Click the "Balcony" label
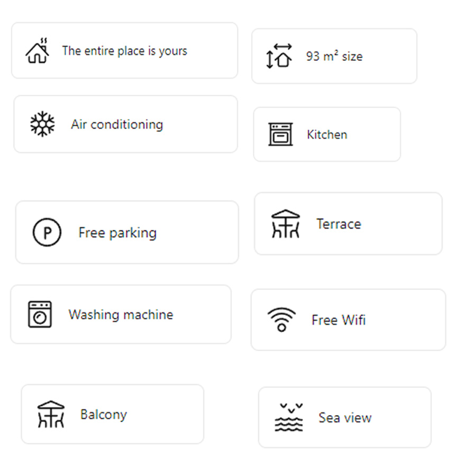Image resolution: width=476 pixels, height=476 pixels. tap(104, 414)
